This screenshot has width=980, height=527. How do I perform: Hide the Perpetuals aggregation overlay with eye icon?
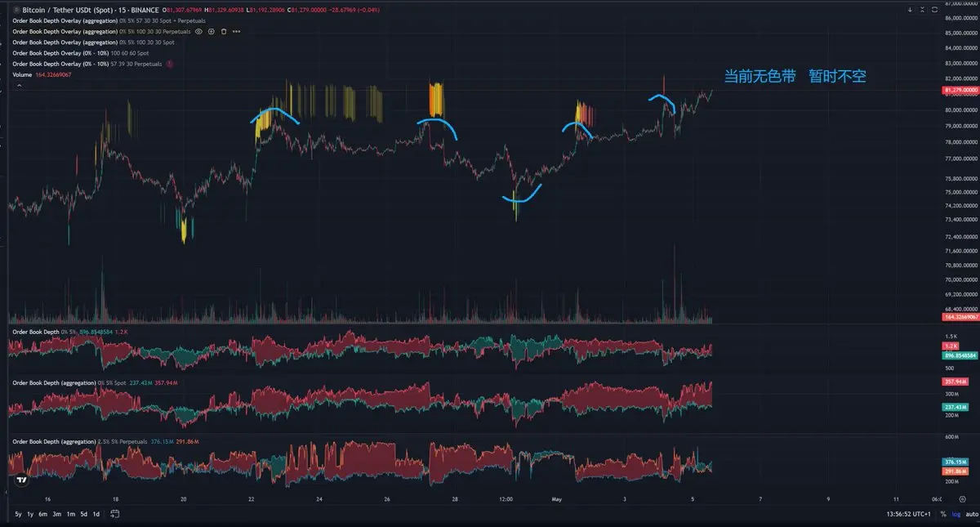click(198, 31)
